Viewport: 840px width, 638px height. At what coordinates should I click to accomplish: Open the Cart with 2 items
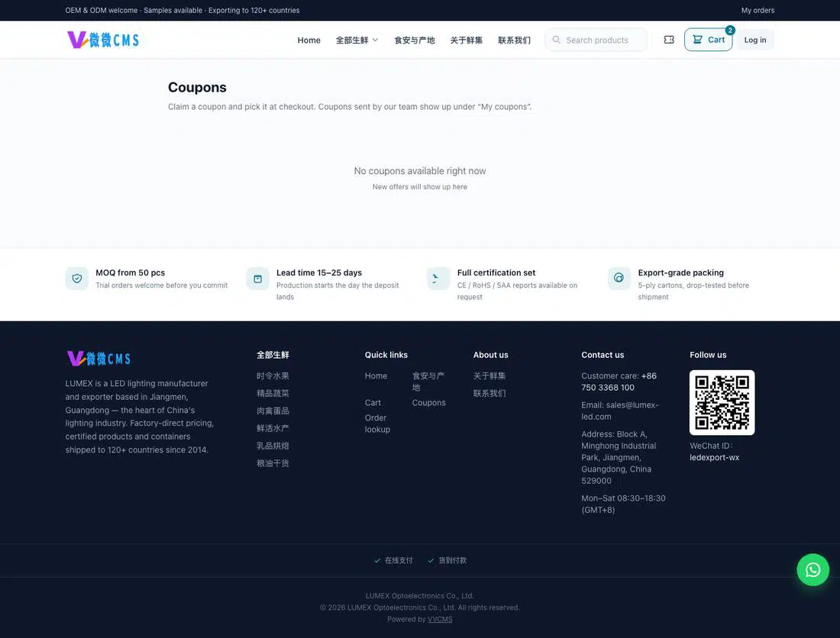tap(708, 40)
